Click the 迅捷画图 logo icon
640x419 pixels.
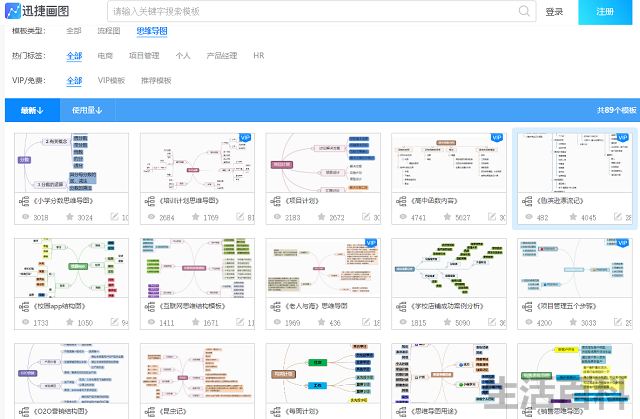point(13,11)
